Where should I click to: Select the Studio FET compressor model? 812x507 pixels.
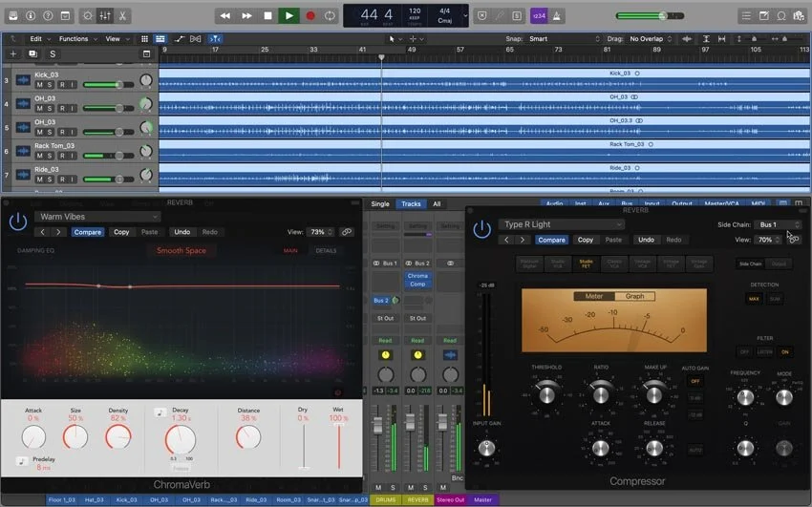pyautogui.click(x=586, y=264)
